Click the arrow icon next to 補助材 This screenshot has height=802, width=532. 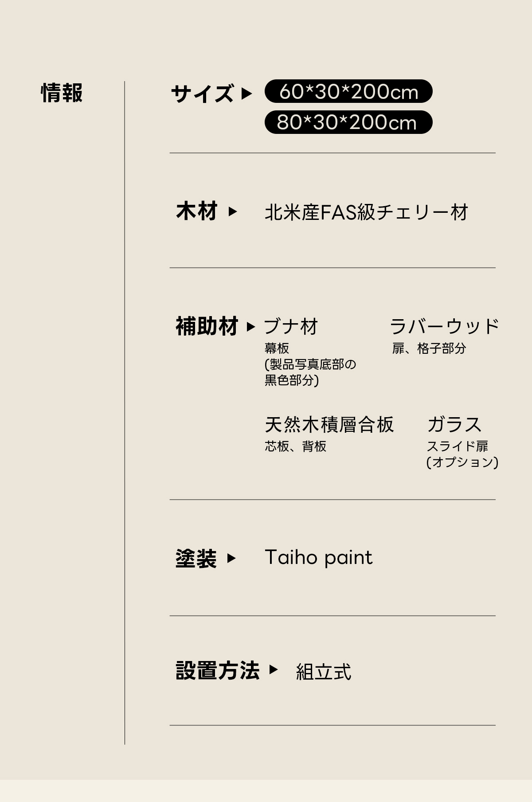(x=251, y=327)
